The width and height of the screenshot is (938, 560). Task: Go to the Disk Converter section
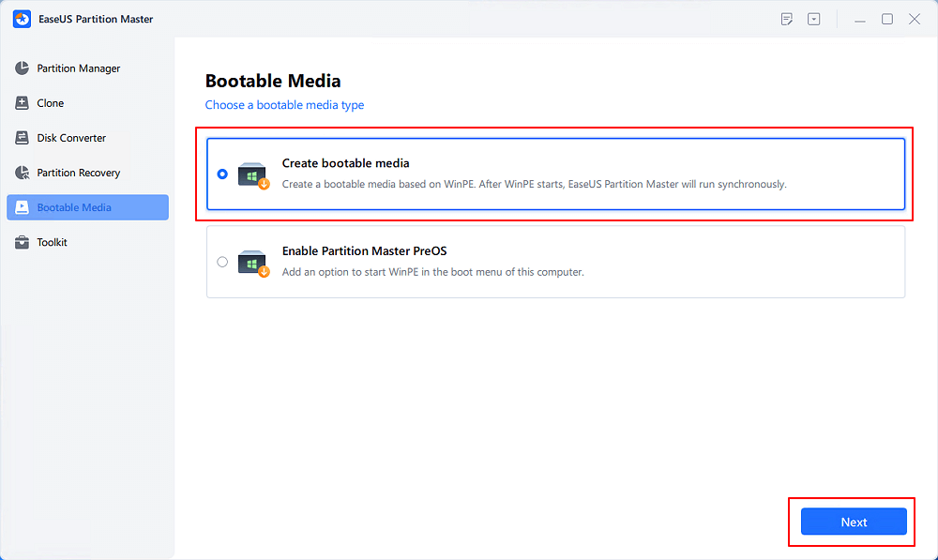pos(71,138)
